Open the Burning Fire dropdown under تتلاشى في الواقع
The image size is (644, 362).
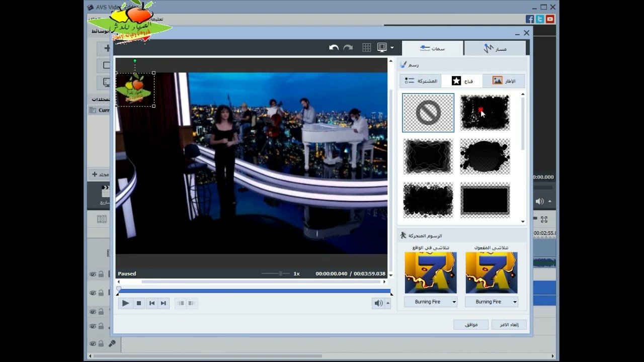tap(431, 302)
